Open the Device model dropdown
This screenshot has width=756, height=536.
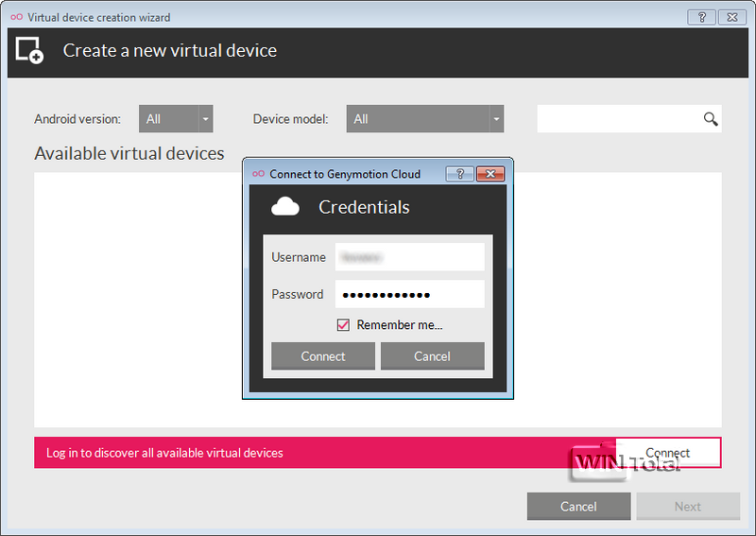point(424,119)
